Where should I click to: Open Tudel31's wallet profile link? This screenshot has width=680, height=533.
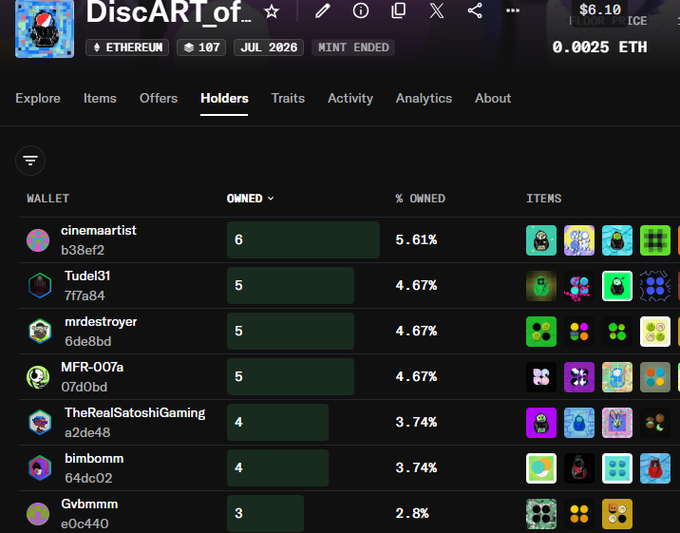[87, 276]
